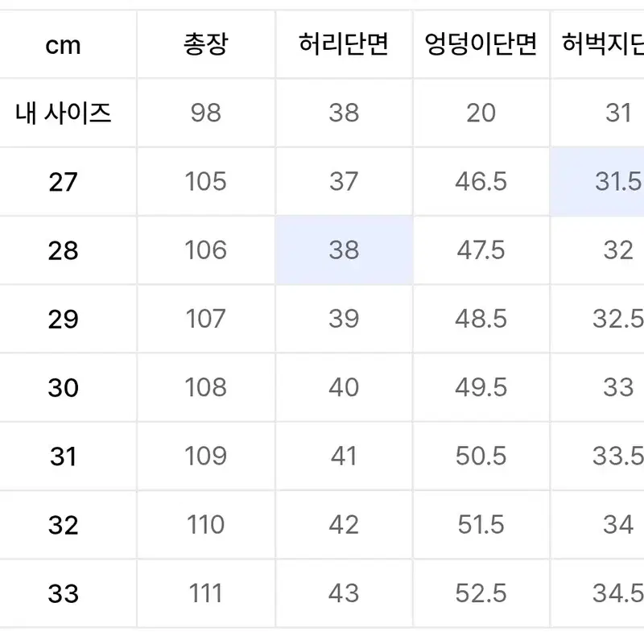Click the 111 total length cell

pyautogui.click(x=206, y=593)
